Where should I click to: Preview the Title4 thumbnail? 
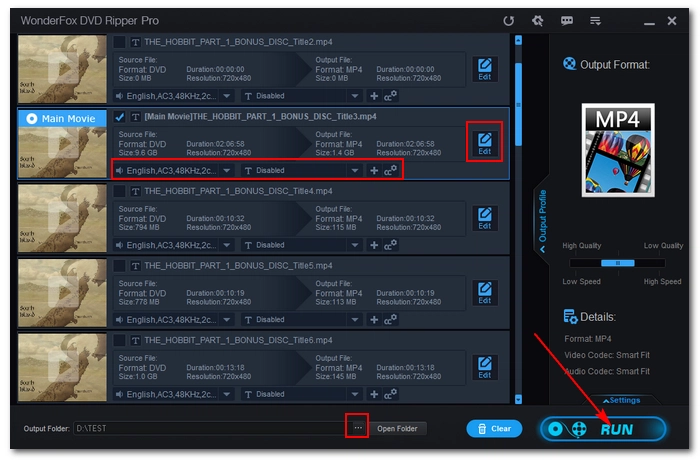pyautogui.click(x=62, y=218)
